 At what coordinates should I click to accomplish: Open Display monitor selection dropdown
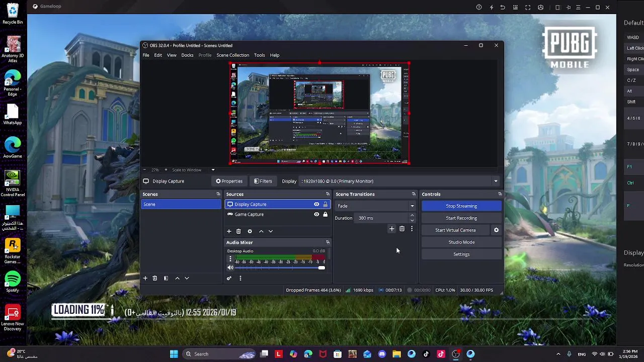click(496, 181)
